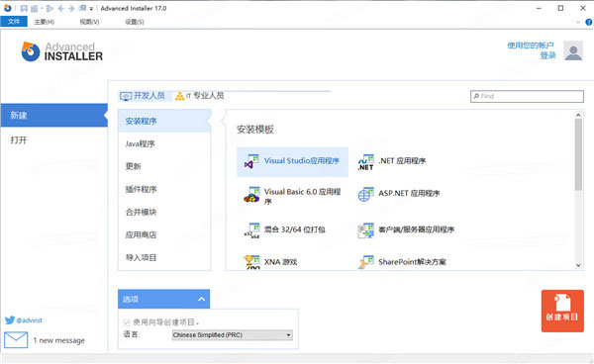This screenshot has height=364, width=594.
Task: Open the @advinst Twitter link
Action: click(x=29, y=320)
